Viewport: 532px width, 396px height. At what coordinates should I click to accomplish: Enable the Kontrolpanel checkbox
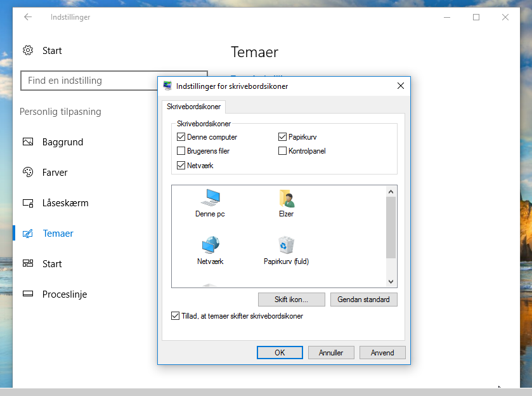click(x=282, y=151)
